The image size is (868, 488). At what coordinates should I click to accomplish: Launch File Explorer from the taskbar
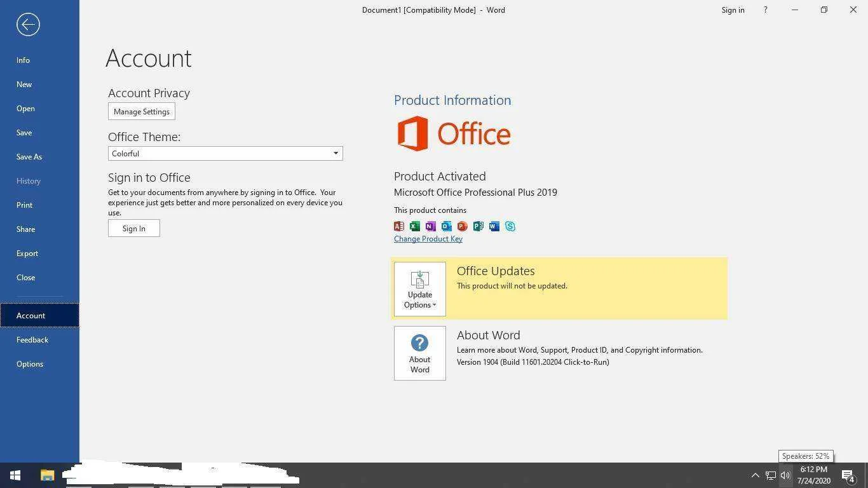[47, 475]
